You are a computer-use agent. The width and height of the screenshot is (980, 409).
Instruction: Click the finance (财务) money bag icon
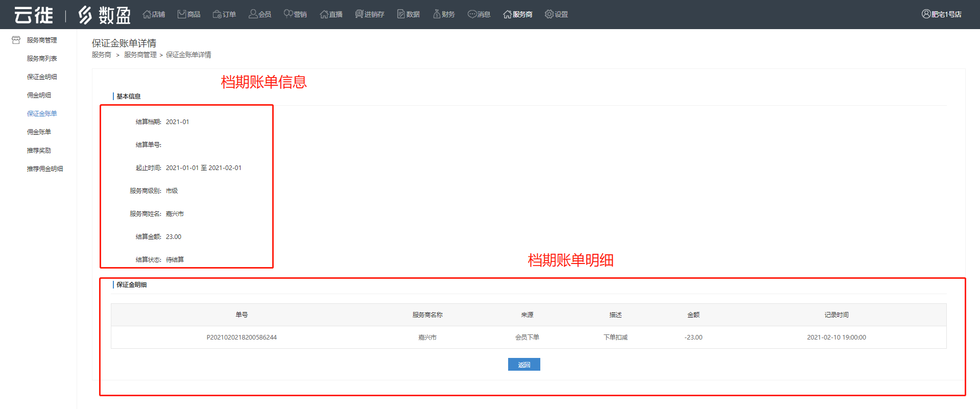click(x=437, y=14)
